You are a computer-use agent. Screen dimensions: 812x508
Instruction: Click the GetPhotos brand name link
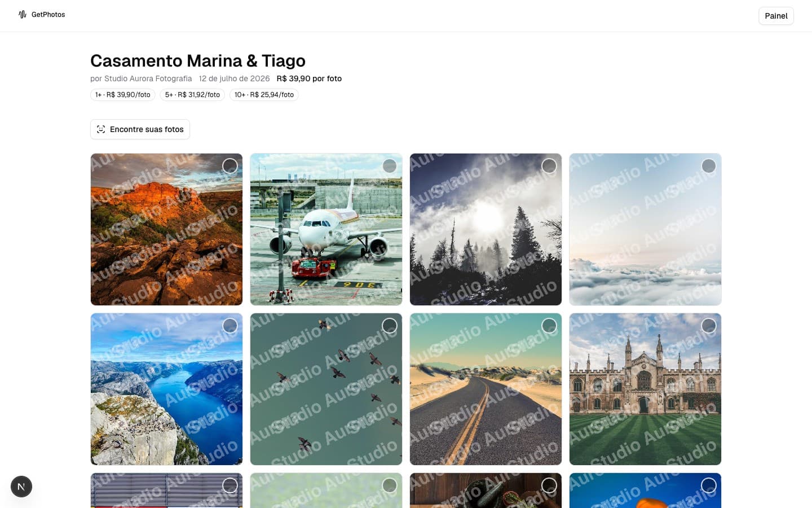coord(48,15)
